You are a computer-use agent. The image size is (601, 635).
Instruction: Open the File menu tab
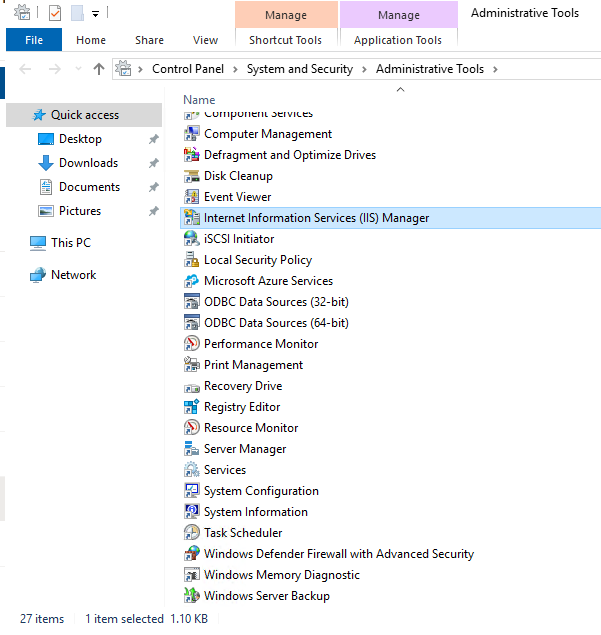34,40
